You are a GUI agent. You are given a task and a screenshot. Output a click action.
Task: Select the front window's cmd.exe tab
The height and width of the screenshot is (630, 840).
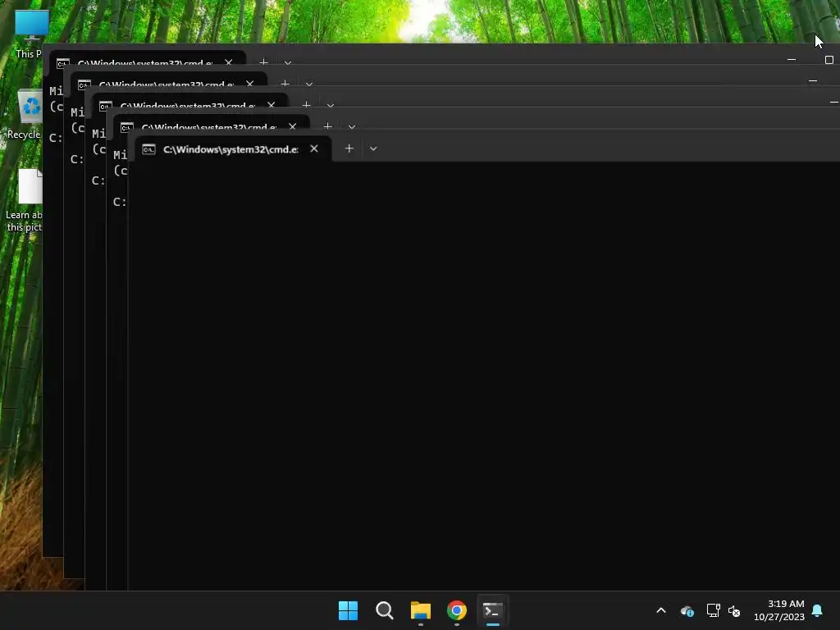pos(232,149)
